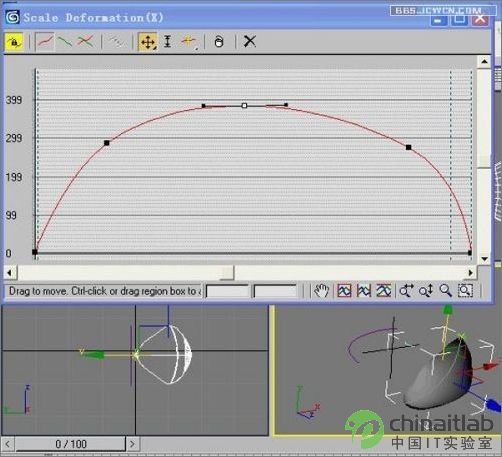Select the right curve control point near 299
Image resolution: width=502 pixels, height=457 pixels.
pos(409,147)
